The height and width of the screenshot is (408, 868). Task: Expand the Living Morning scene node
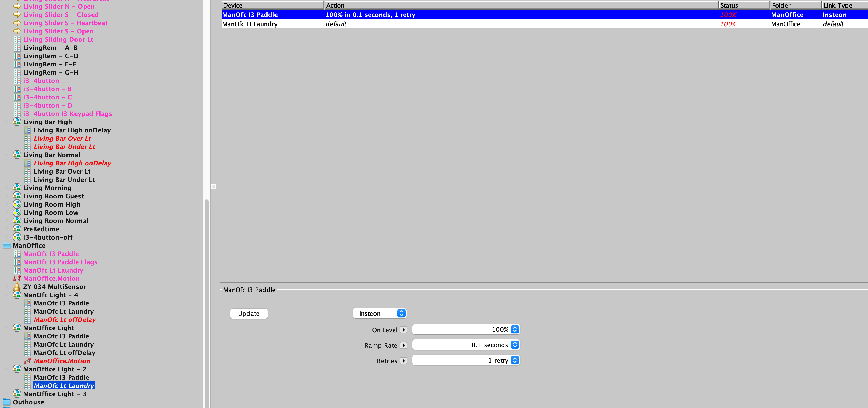coord(7,188)
